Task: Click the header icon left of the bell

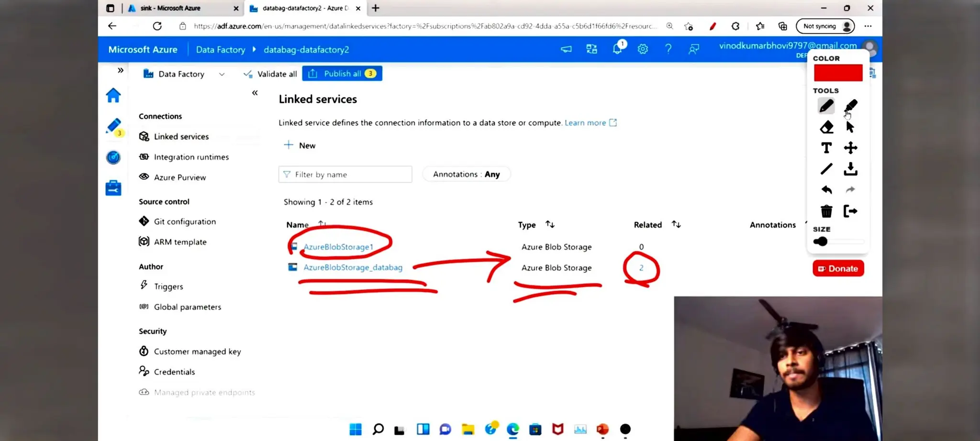Action: 592,49
